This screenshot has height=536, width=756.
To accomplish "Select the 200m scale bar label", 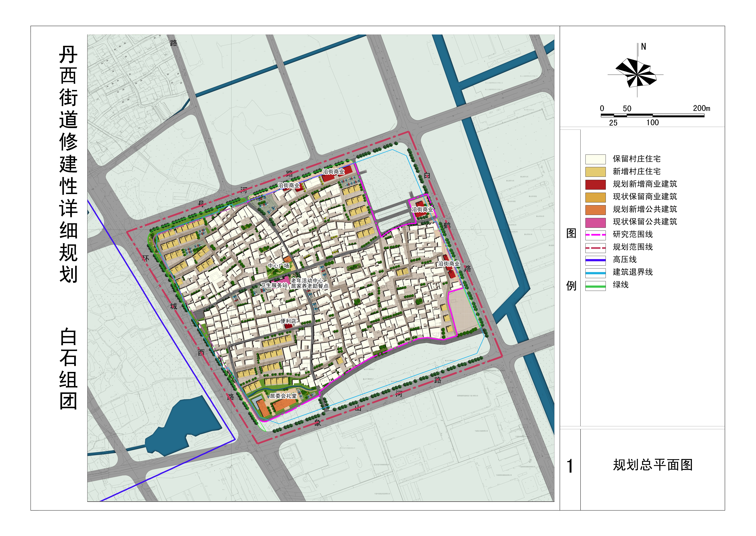I will tap(702, 108).
